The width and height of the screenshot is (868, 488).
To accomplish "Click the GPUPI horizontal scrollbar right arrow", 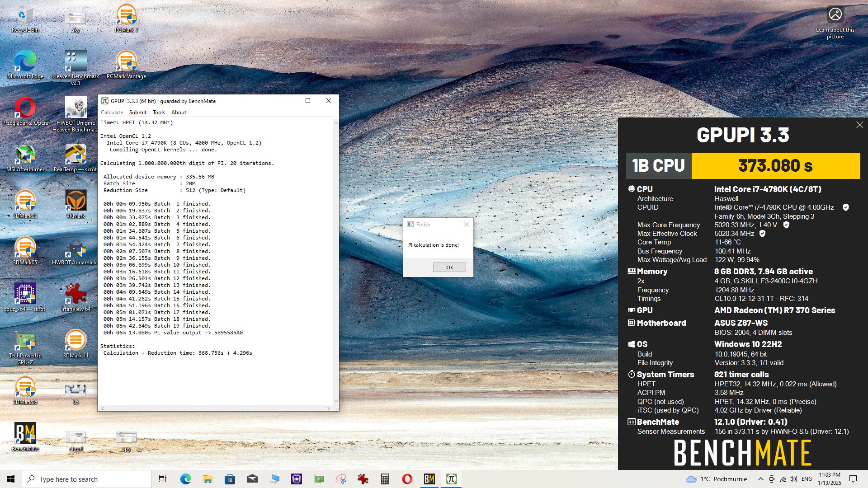I will 329,408.
